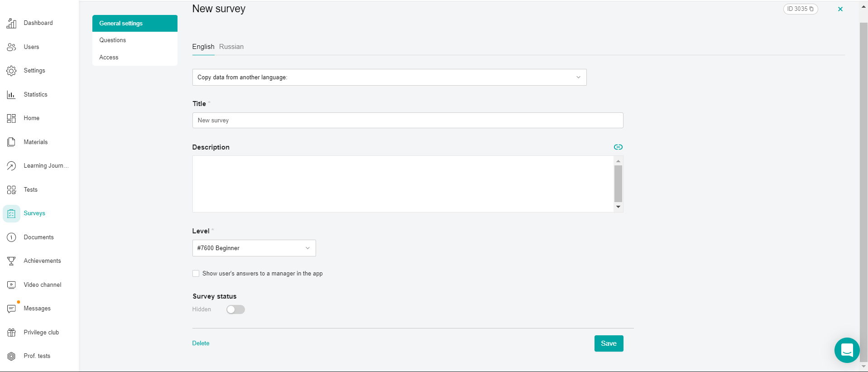Open the chat support bubble icon
Image resolution: width=868 pixels, height=372 pixels.
(x=847, y=350)
